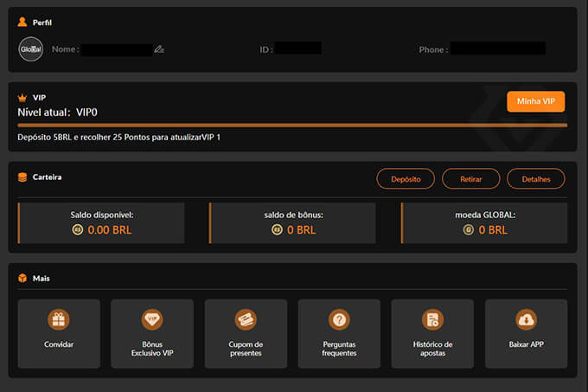Click the Mais box icon

(x=22, y=278)
